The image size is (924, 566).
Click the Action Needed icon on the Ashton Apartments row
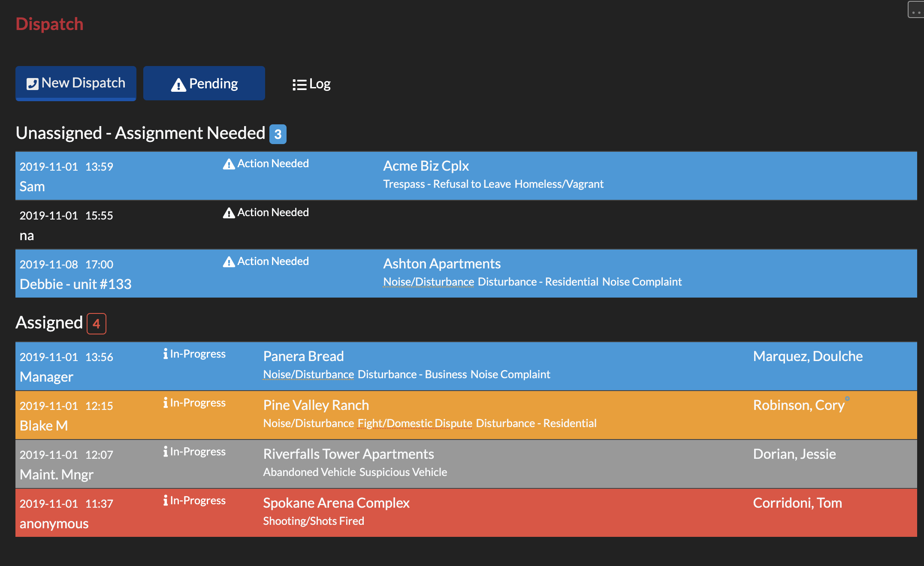228,261
